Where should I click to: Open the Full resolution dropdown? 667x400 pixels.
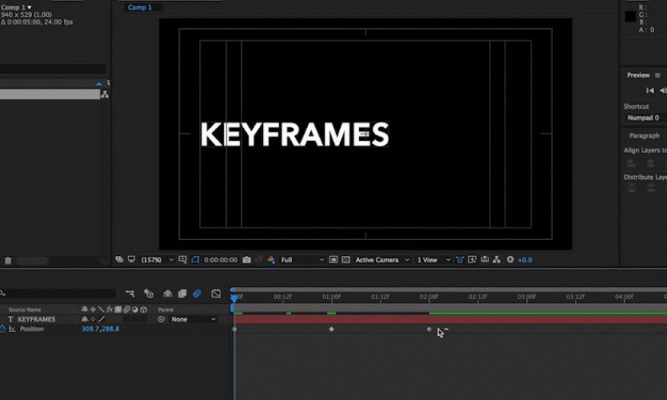pyautogui.click(x=301, y=260)
